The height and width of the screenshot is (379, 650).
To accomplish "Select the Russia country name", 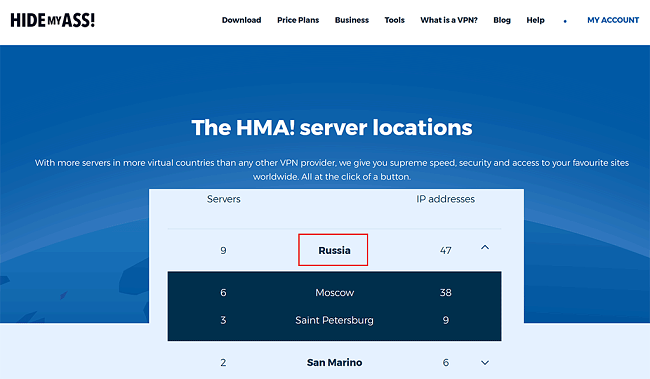I will tap(334, 250).
